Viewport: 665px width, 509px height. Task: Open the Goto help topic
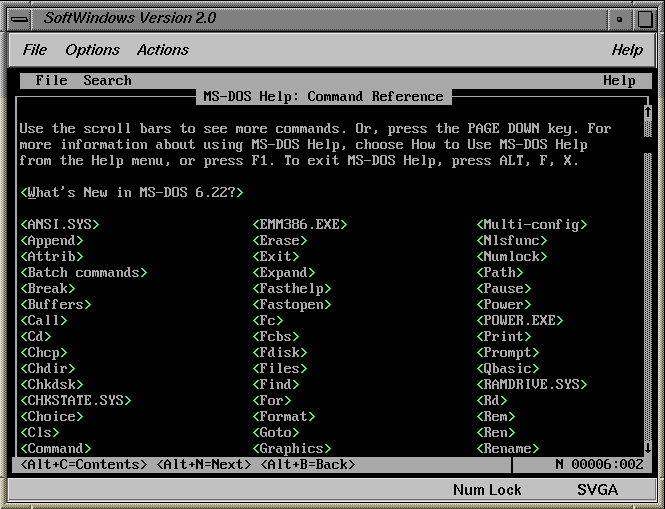[x=276, y=432]
